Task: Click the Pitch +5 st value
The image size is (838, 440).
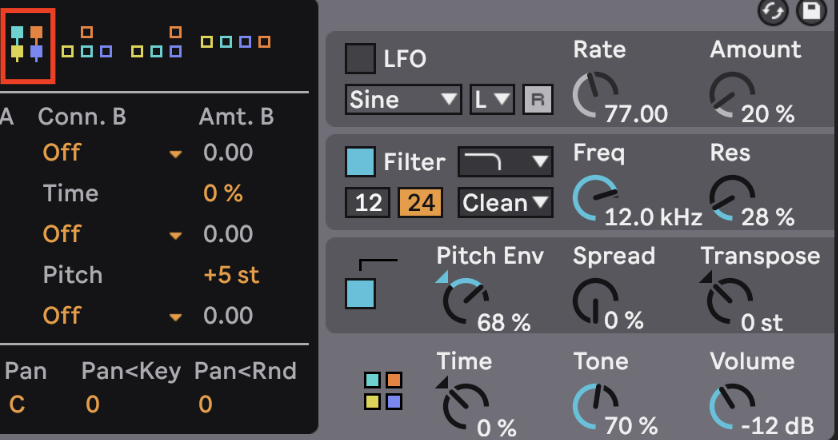Action: click(231, 275)
